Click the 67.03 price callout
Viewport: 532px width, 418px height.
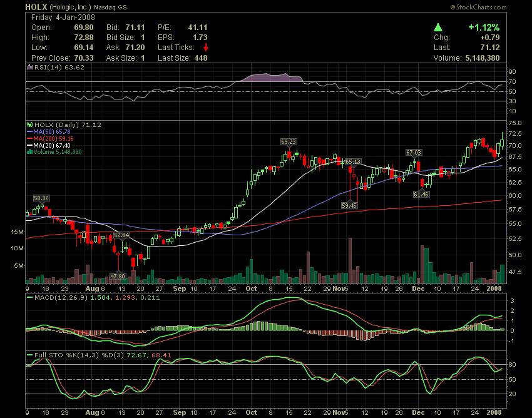coord(414,153)
